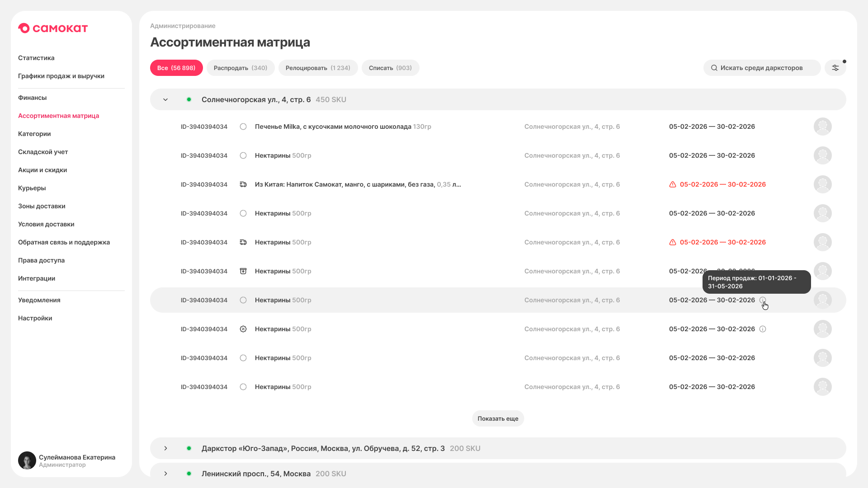Click the Самокат logo
Image resolution: width=868 pixels, height=488 pixels.
point(53,28)
